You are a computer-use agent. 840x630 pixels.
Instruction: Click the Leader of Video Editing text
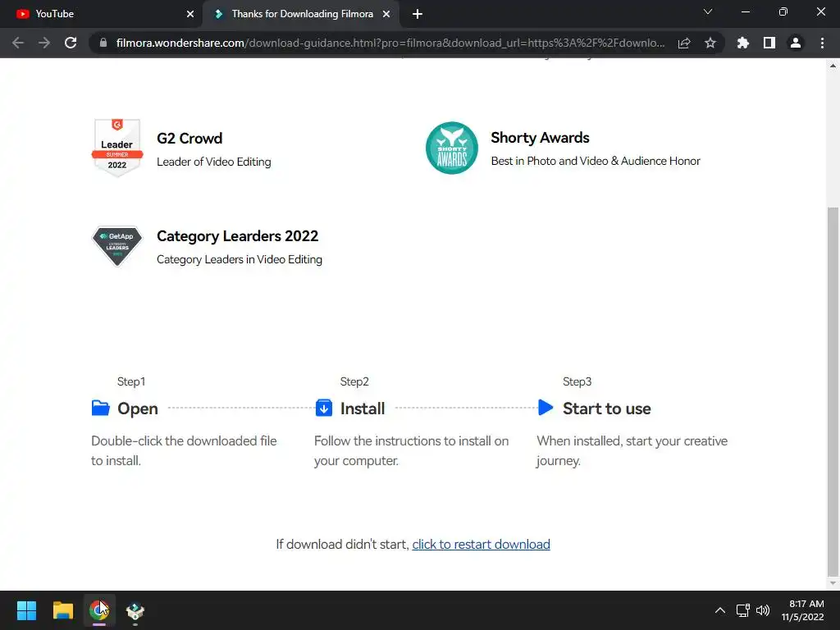click(214, 162)
